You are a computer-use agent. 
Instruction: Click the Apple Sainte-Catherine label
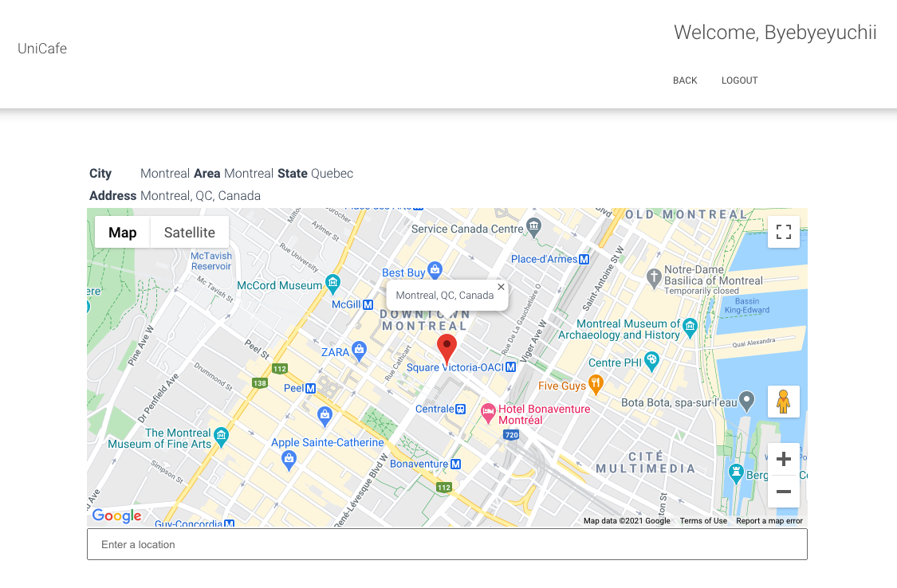tap(327, 442)
